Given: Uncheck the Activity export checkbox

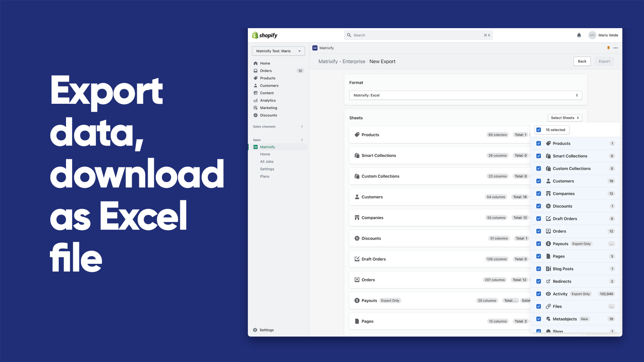Looking at the screenshot, I should (539, 294).
